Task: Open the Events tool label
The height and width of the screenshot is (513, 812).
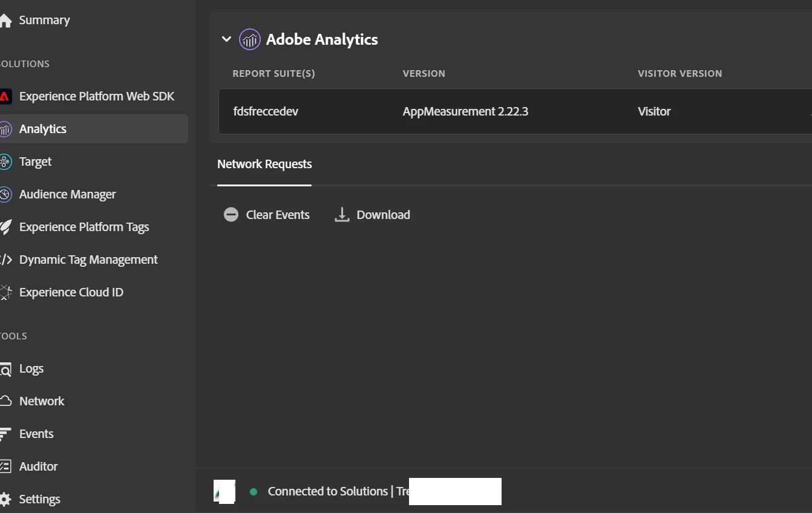Action: click(36, 434)
